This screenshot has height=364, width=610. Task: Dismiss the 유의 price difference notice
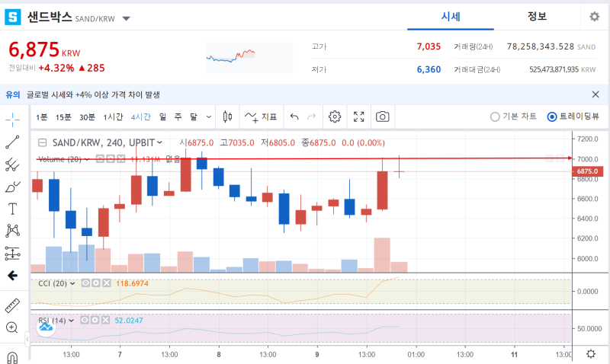[x=596, y=94]
